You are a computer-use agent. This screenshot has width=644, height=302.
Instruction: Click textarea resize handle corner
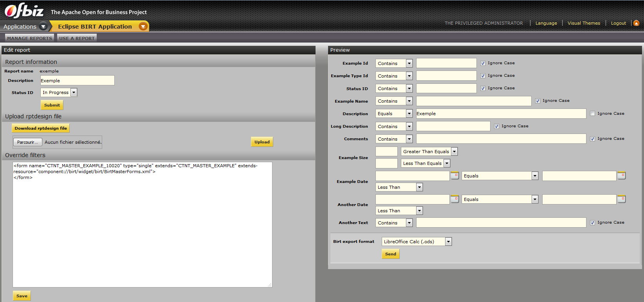point(269,285)
